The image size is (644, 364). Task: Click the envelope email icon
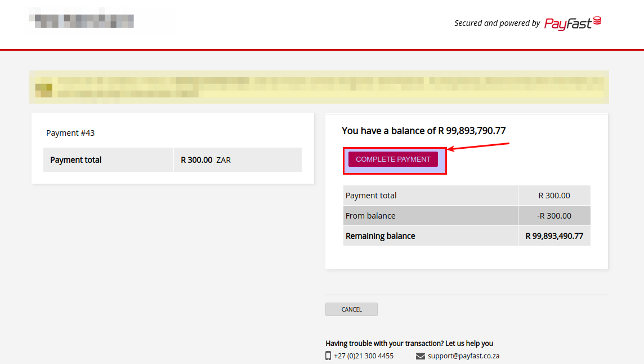[x=420, y=356]
